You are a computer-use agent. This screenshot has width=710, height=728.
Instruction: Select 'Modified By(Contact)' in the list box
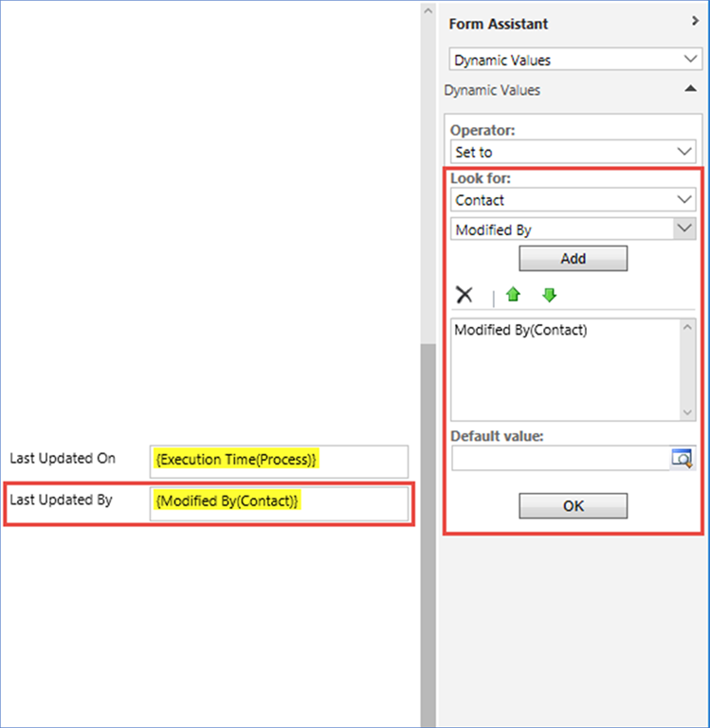(x=520, y=331)
